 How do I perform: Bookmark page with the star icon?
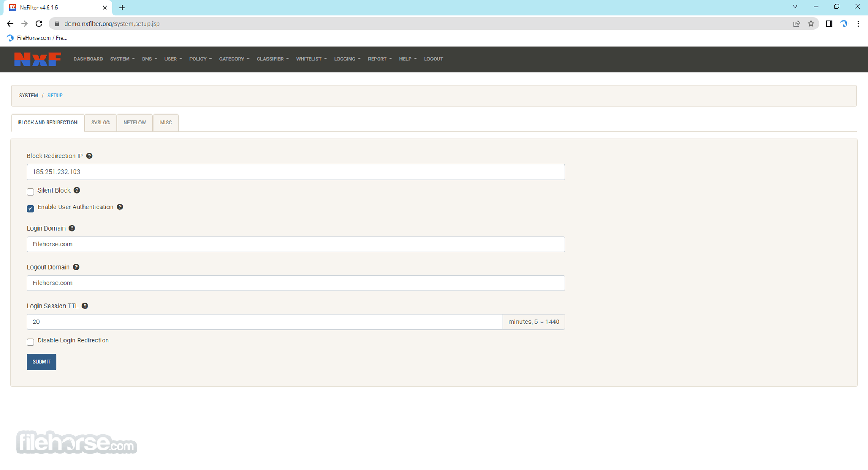(811, 23)
